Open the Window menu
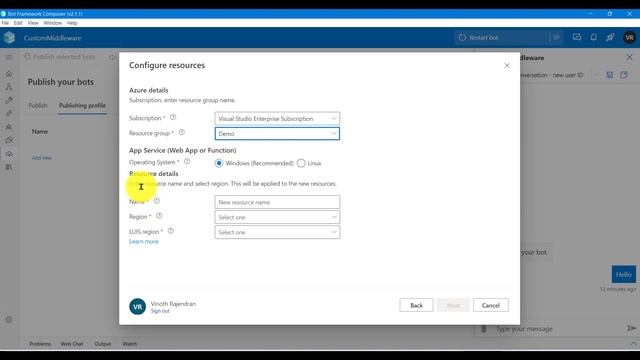This screenshot has height=360, width=640. [x=53, y=23]
